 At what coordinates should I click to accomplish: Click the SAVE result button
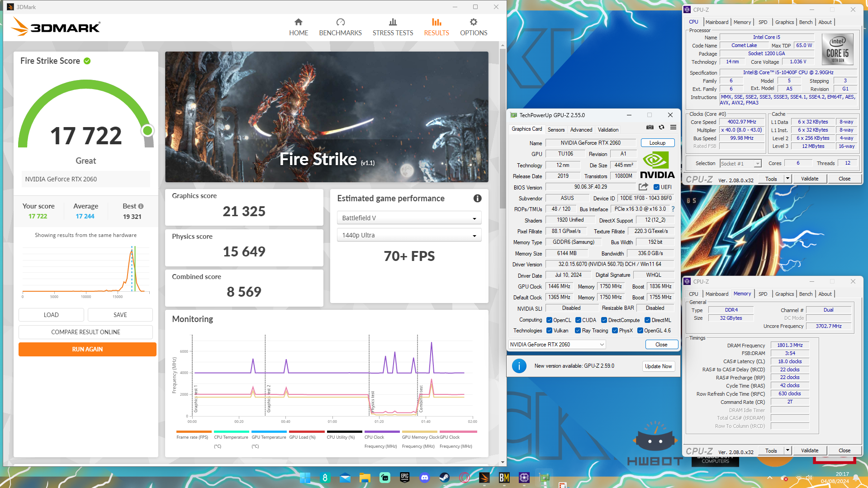click(x=120, y=315)
